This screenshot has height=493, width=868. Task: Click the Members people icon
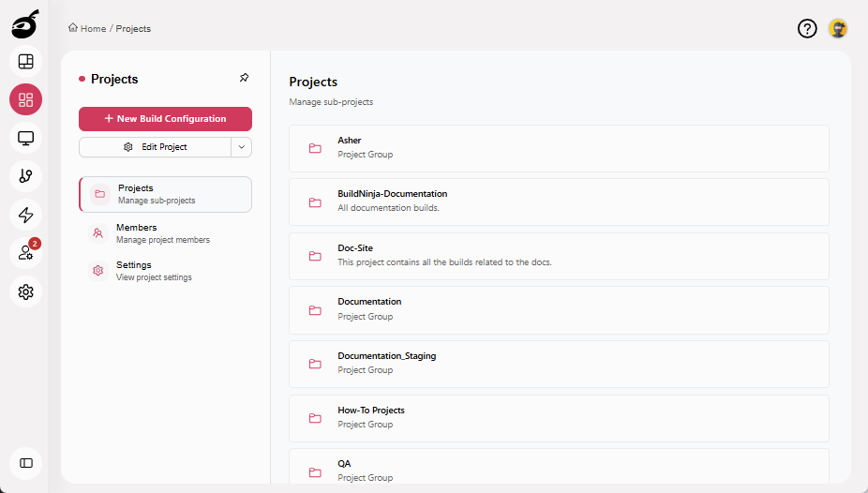[98, 233]
